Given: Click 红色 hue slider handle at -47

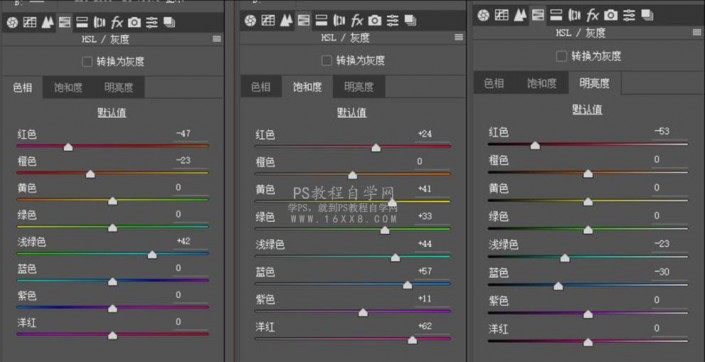Looking at the screenshot, I should tap(68, 147).
